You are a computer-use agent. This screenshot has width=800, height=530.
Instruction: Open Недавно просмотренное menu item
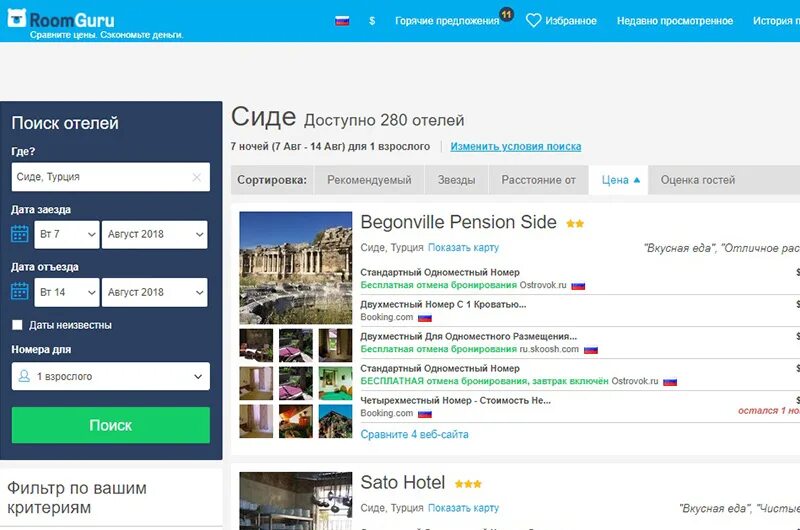[675, 21]
